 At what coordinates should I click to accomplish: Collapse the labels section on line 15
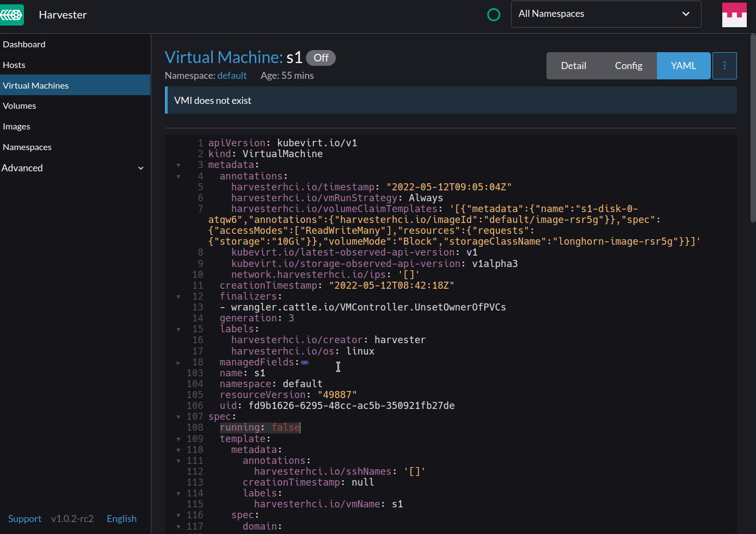[x=179, y=329]
